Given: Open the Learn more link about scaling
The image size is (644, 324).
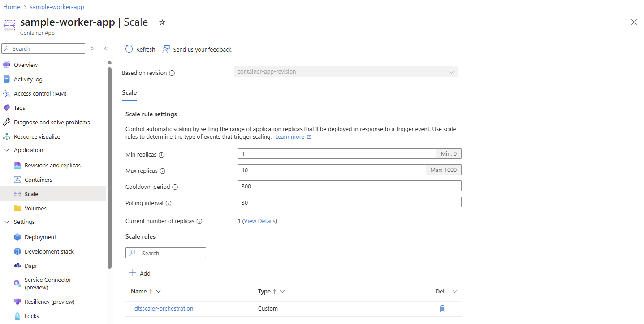Looking at the screenshot, I should pos(290,136).
